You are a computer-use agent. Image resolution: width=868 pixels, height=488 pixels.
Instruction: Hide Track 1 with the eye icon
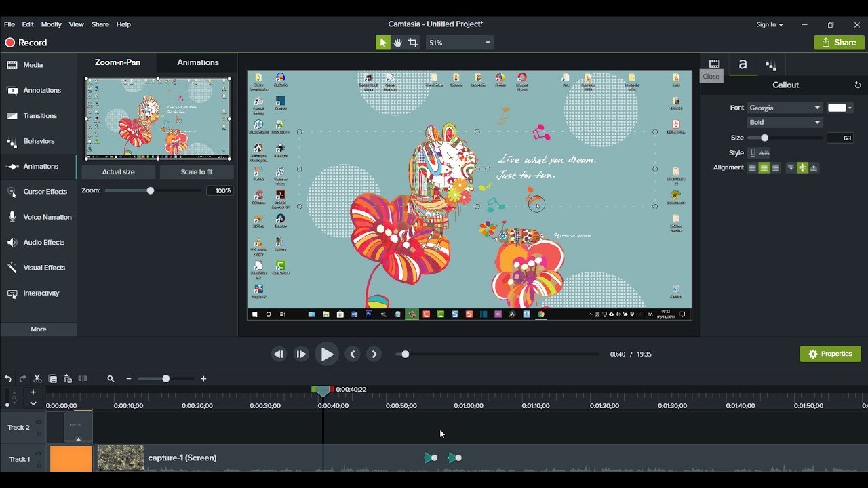click(x=39, y=454)
